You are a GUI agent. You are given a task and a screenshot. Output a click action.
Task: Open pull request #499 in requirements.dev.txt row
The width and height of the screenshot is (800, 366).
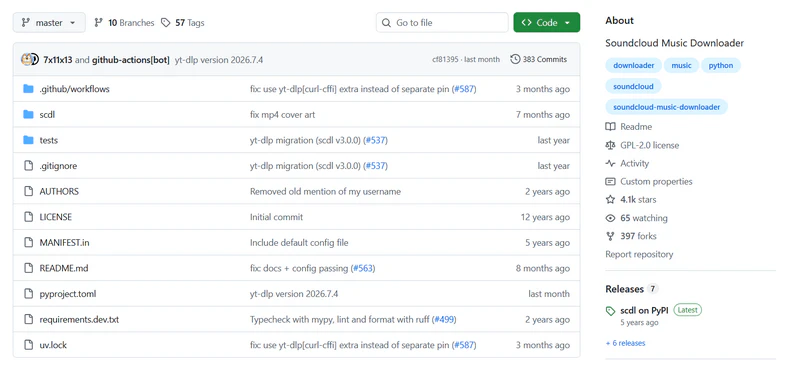(x=444, y=320)
